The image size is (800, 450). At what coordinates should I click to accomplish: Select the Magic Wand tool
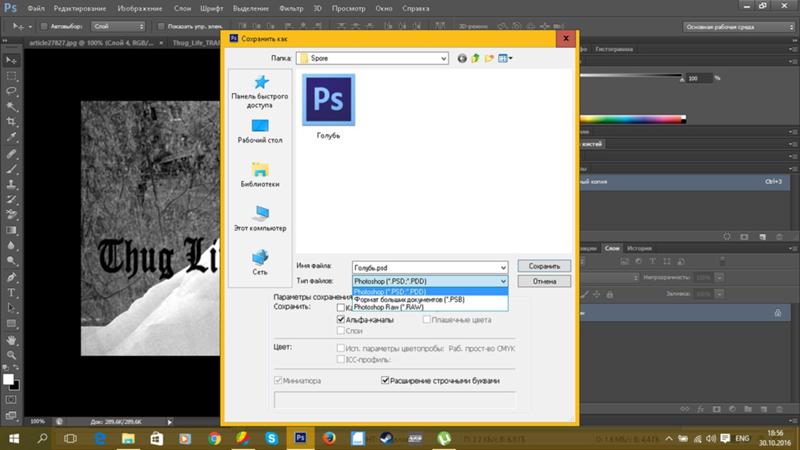click(11, 107)
